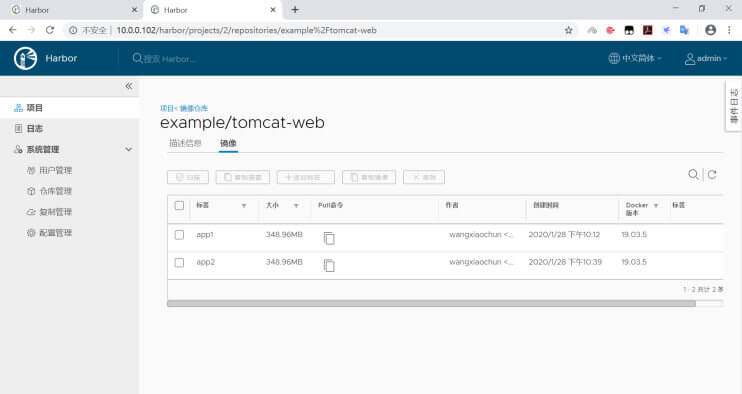Click the retag copy-image toolbar button
This screenshot has height=394, width=742.
369,177
